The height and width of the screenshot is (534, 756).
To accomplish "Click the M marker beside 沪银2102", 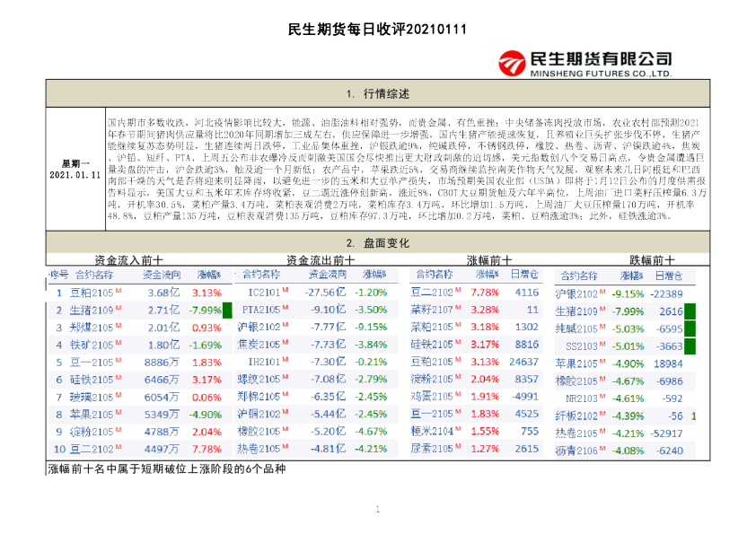I will pos(284,327).
